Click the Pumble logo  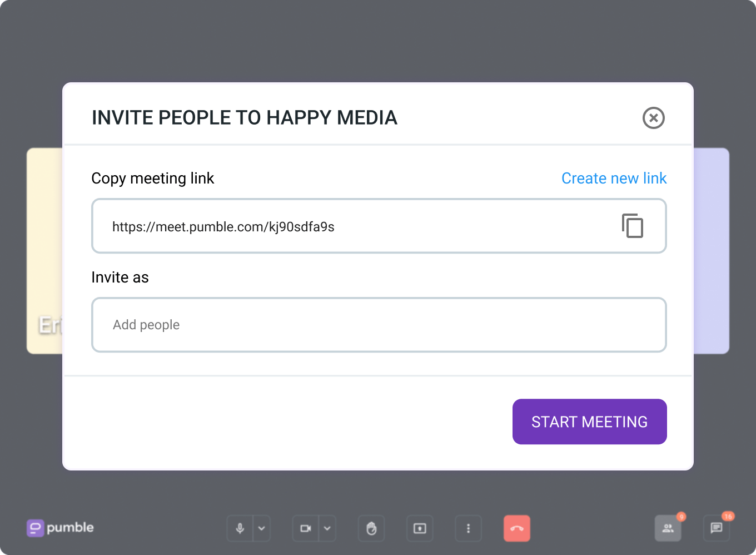60,528
